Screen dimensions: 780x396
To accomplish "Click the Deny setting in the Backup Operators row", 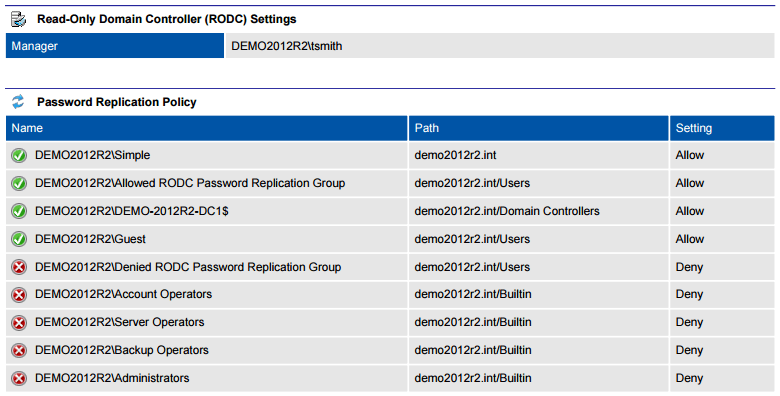I will (689, 351).
